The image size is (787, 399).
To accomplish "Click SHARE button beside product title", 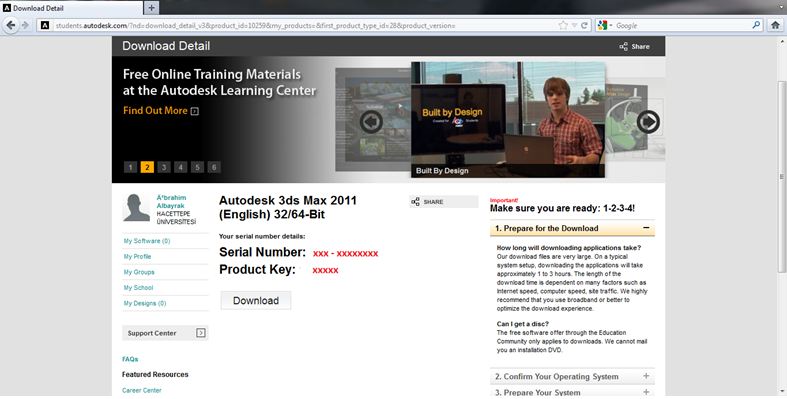I will click(444, 202).
